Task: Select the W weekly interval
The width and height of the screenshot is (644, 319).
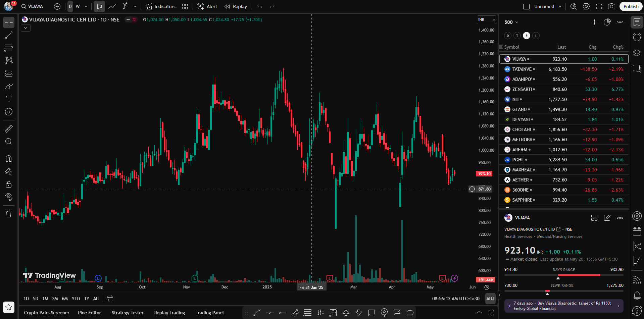Action: point(78,6)
